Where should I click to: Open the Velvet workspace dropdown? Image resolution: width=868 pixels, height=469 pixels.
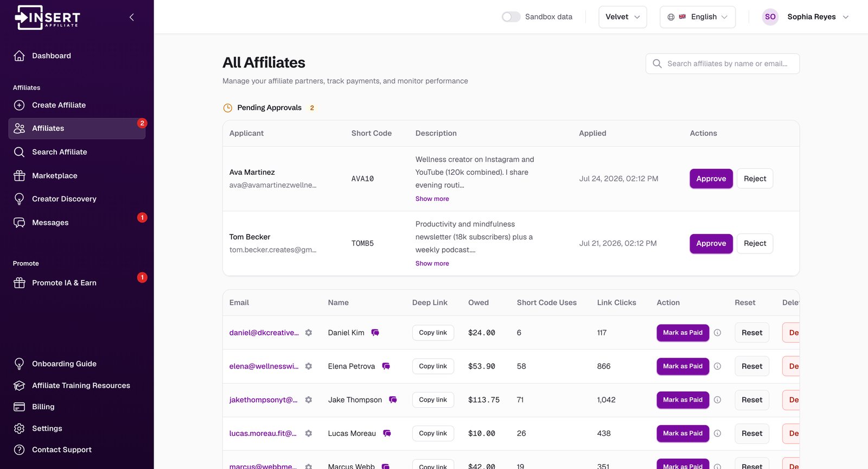[623, 17]
